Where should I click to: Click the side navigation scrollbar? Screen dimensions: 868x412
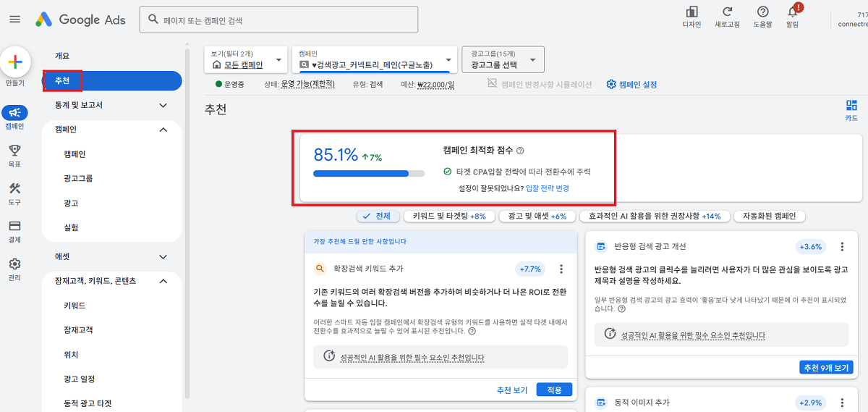click(187, 224)
